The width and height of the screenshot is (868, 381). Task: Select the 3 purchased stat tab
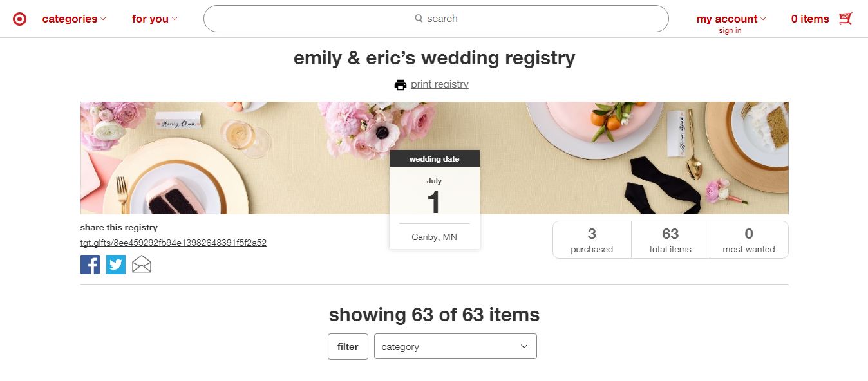(x=592, y=240)
